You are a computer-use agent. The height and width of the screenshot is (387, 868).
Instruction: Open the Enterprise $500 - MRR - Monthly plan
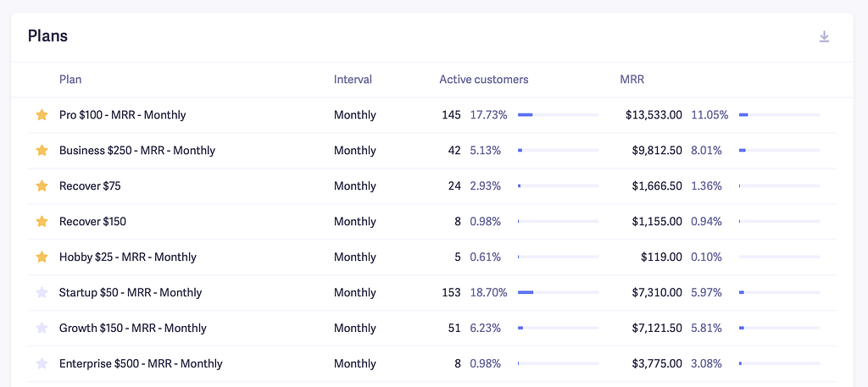pyautogui.click(x=141, y=364)
